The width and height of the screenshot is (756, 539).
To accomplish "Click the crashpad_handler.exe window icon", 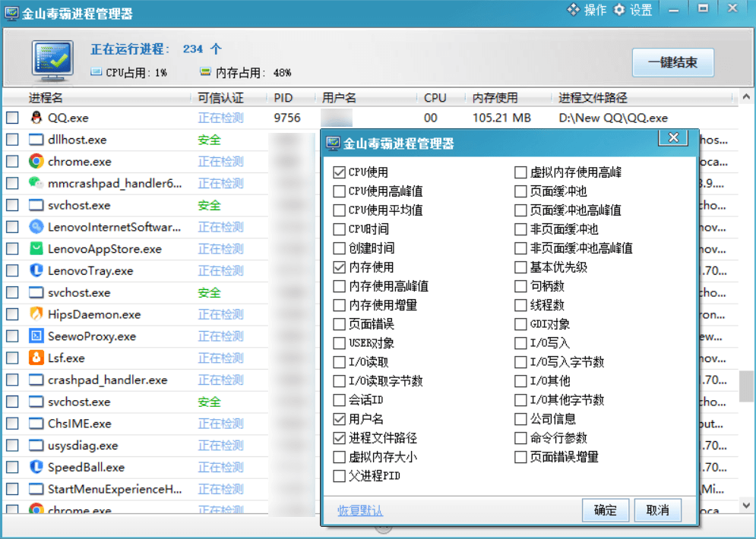I will (36, 380).
